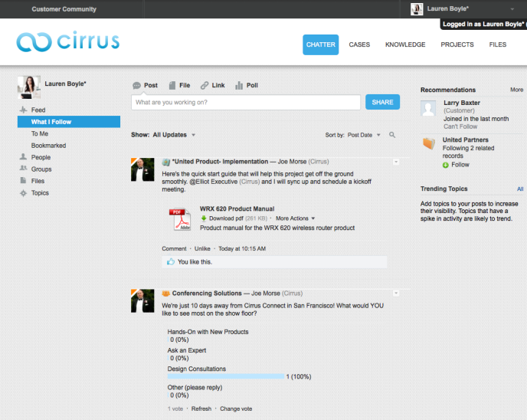Click the Share button
Image resolution: width=527 pixels, height=420 pixels.
(x=382, y=102)
